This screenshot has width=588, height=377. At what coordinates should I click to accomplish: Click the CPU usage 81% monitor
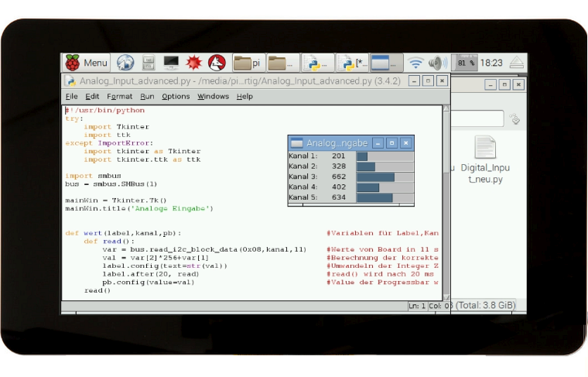pos(464,63)
